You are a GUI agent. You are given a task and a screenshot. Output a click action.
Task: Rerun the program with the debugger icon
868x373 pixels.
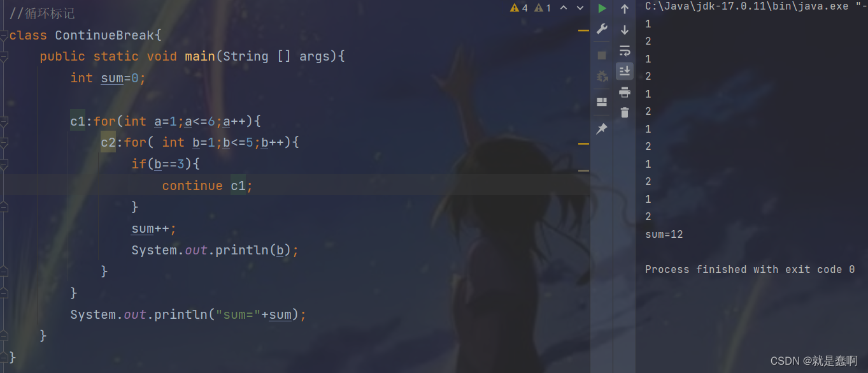(x=602, y=76)
